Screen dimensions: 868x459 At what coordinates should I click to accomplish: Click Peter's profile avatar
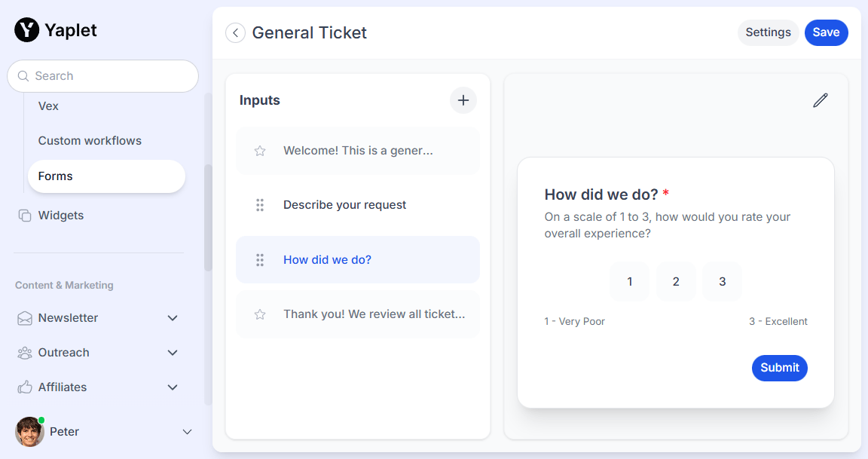click(x=29, y=432)
